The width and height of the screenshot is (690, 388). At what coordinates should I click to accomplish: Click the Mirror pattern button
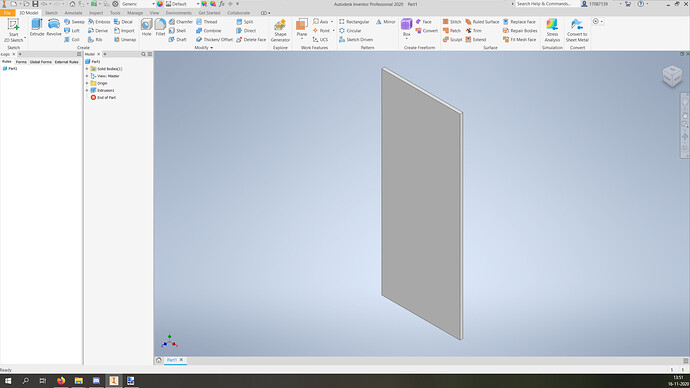(385, 22)
